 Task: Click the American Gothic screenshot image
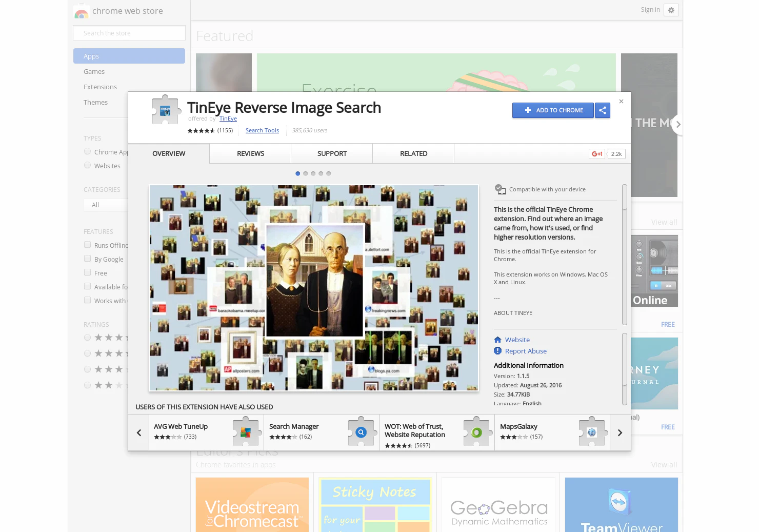point(314,288)
